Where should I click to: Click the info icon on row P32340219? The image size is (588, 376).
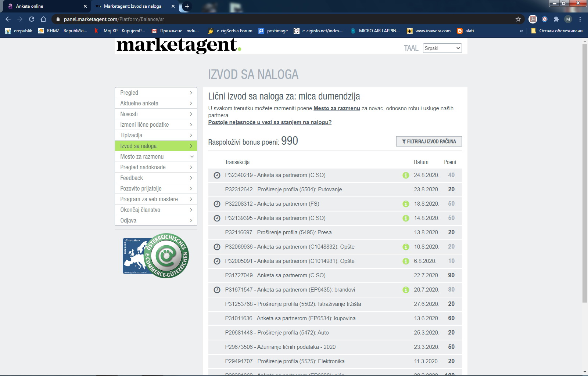(406, 175)
